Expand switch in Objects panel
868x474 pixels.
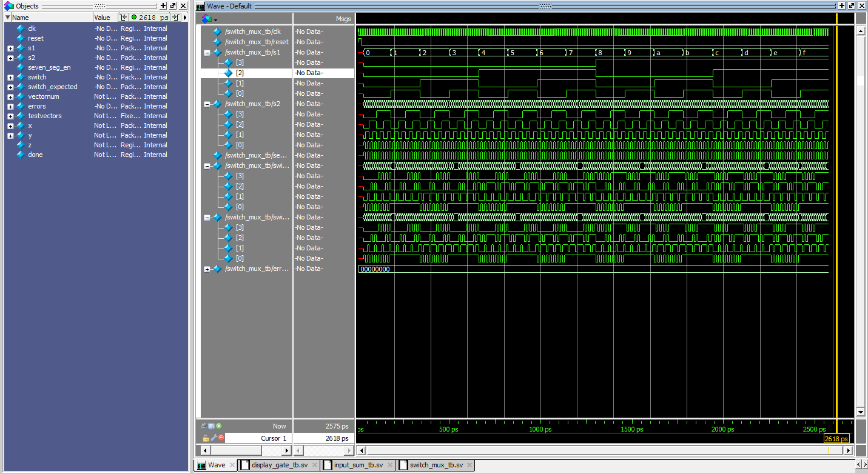pos(10,77)
